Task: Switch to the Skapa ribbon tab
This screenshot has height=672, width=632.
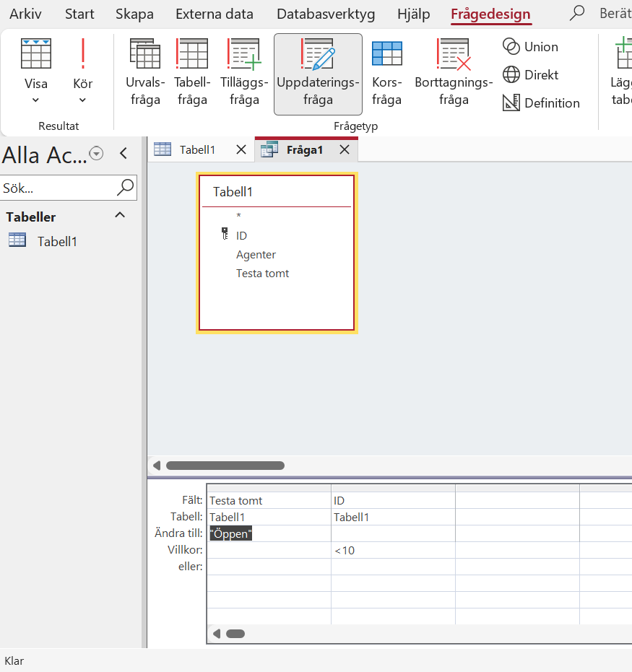Action: pos(134,14)
